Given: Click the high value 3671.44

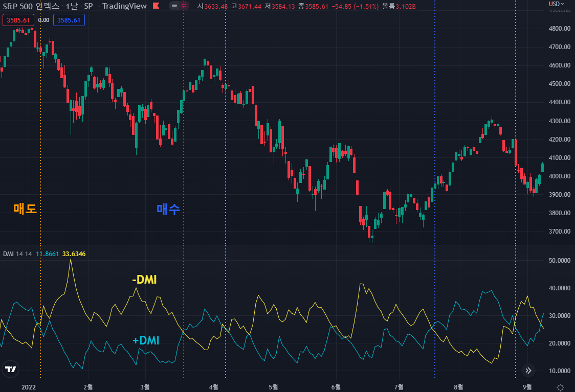Looking at the screenshot, I should [250, 6].
